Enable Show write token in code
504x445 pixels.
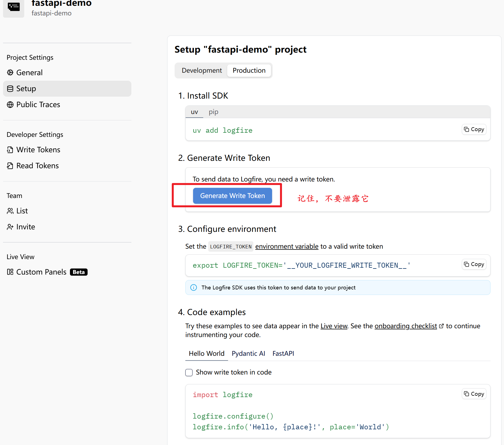pos(189,373)
